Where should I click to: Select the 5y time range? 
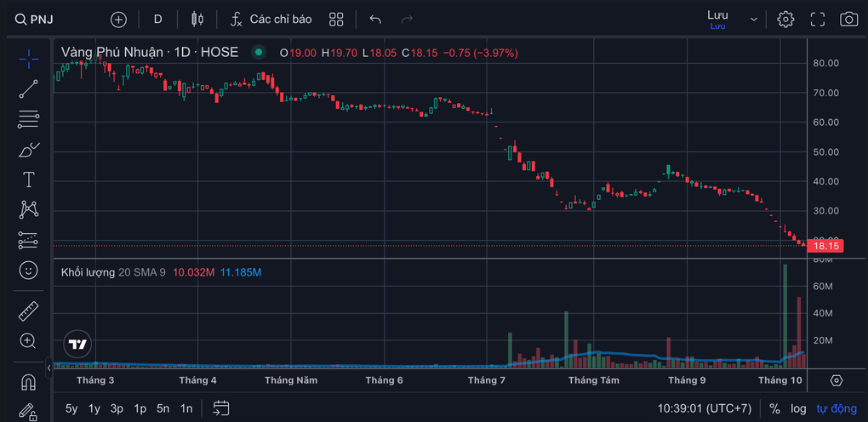[x=71, y=408]
